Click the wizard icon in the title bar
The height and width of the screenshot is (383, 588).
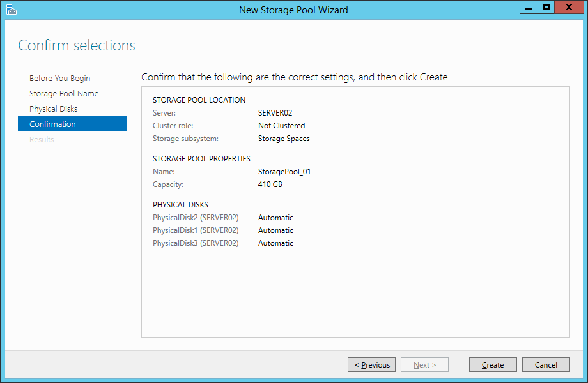point(12,10)
